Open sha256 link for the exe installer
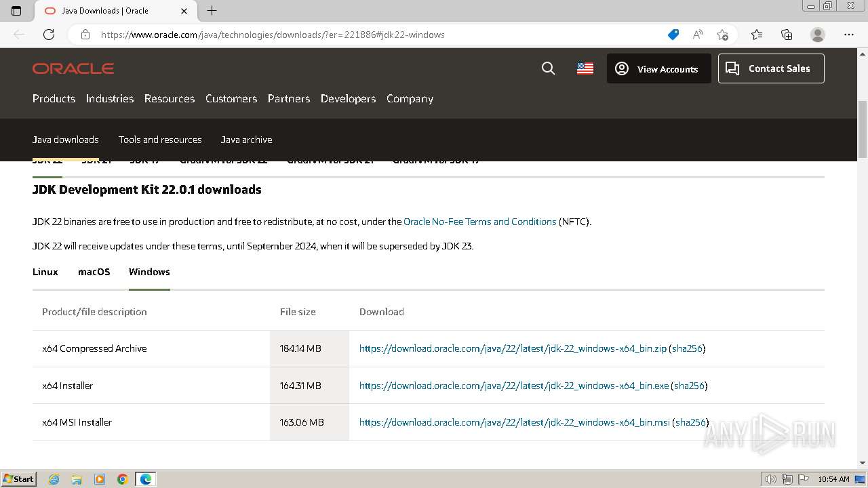Screen dimensions: 868x488 coord(689,386)
